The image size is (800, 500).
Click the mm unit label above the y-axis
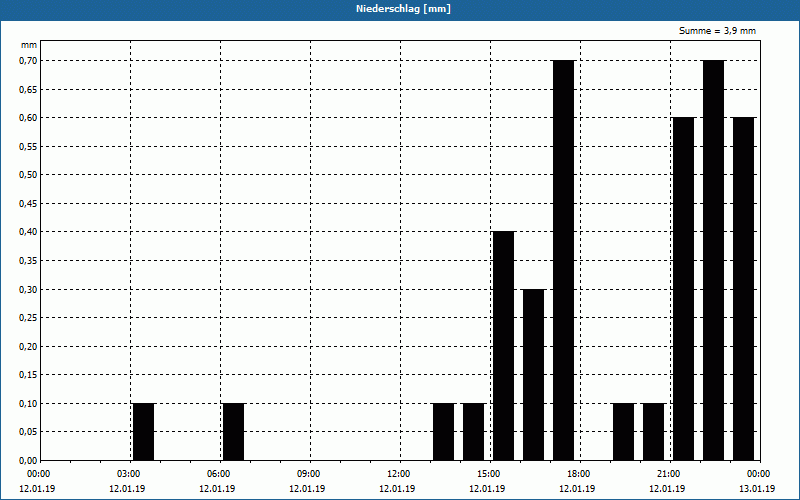[29, 45]
